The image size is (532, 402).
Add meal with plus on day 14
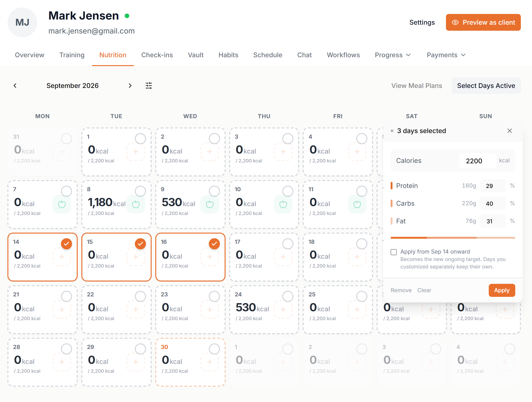click(x=62, y=257)
